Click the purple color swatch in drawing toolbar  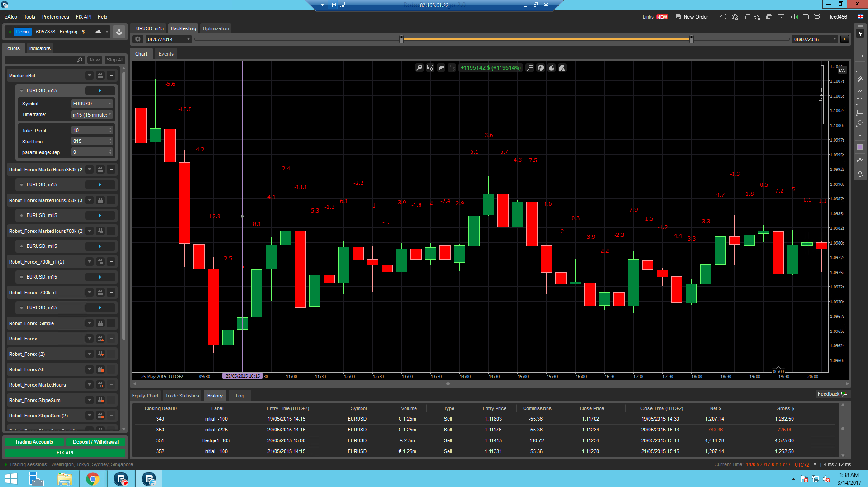tap(860, 147)
